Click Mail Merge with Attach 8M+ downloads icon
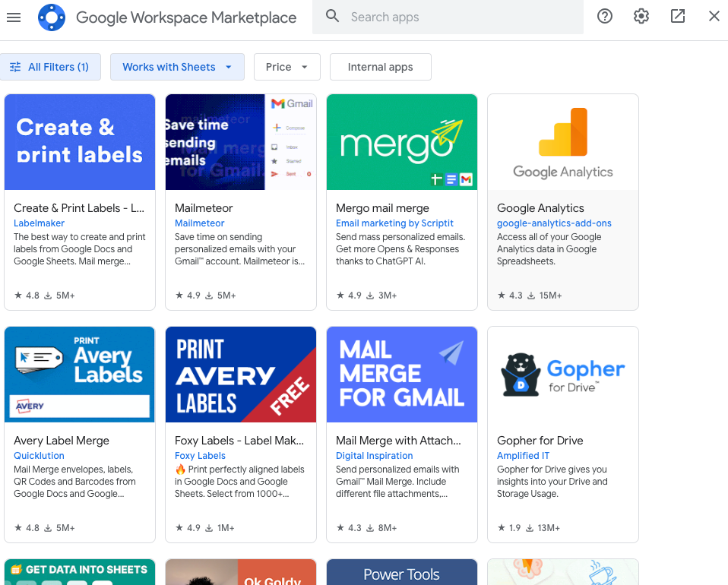Image resolution: width=728 pixels, height=585 pixels. [x=370, y=528]
